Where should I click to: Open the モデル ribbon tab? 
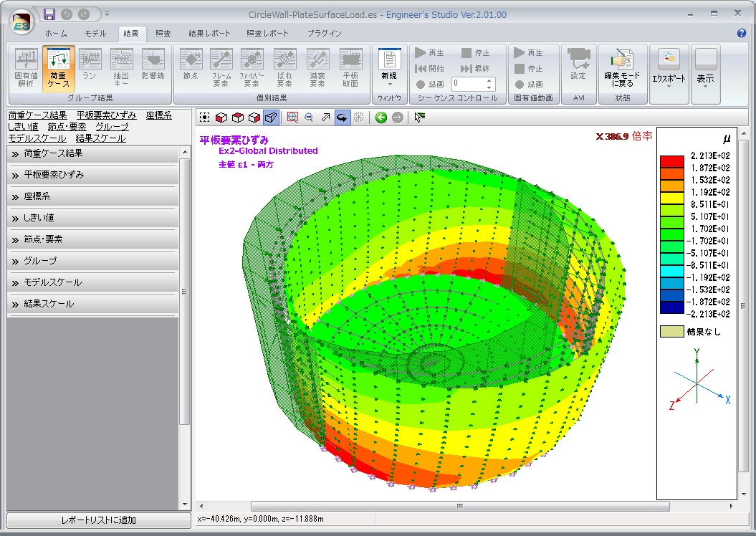point(95,33)
